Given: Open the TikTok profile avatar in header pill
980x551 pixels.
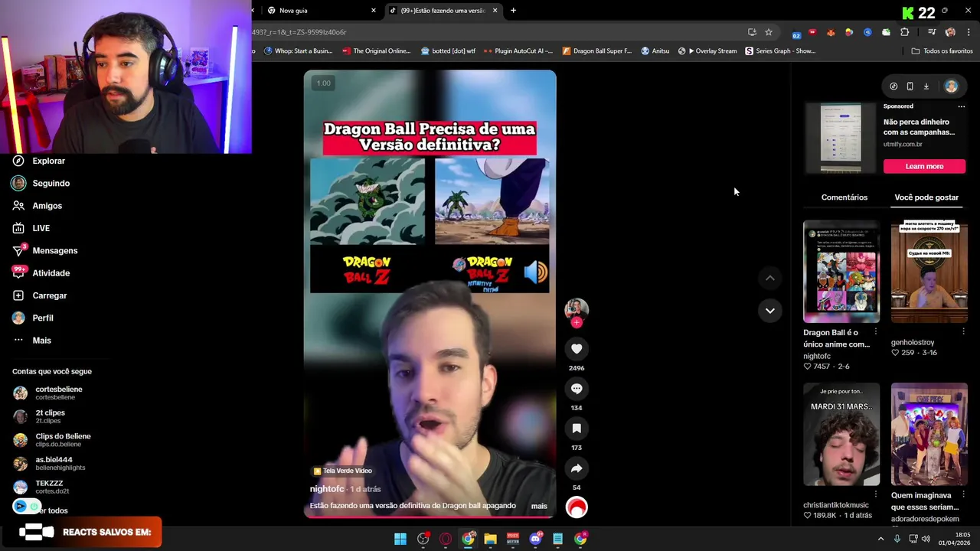Looking at the screenshot, I should pos(951,86).
